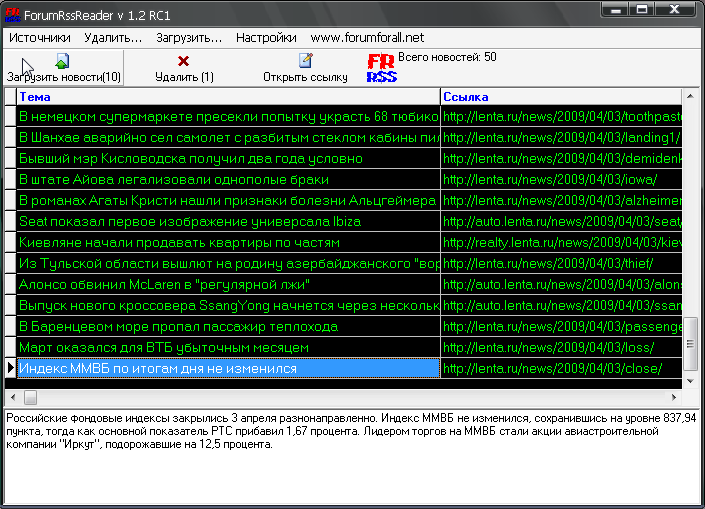Select row Seat показал первое изображение
The height and width of the screenshot is (509, 705).
pos(228,222)
